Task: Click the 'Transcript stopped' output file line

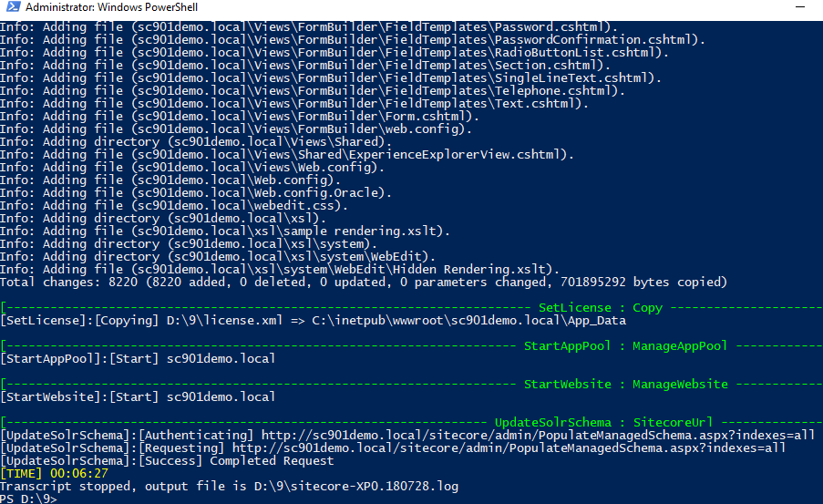Action: pos(229,486)
